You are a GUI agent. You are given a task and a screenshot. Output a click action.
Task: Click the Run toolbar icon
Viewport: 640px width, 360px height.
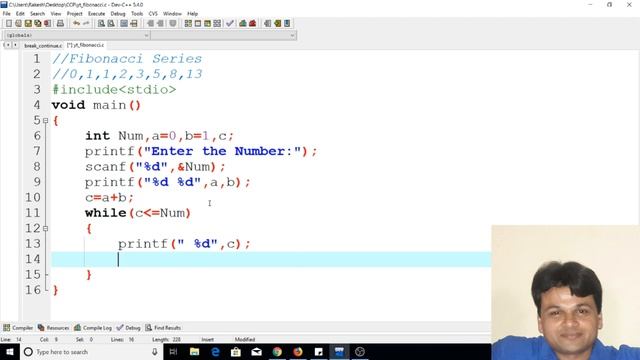pyautogui.click(x=198, y=24)
